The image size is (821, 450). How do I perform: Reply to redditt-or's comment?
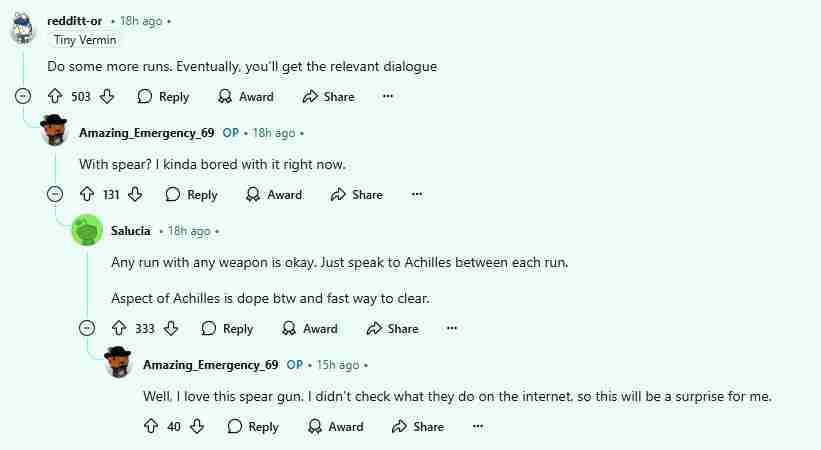coord(163,97)
